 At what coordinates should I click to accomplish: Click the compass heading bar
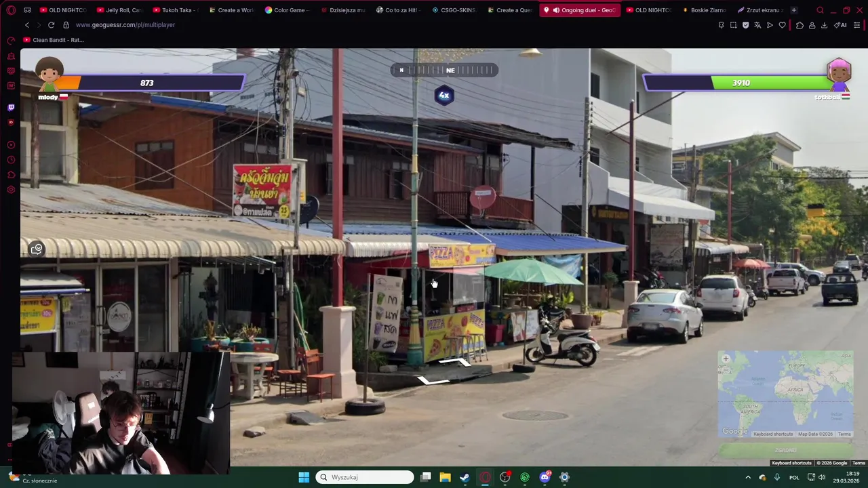point(444,70)
